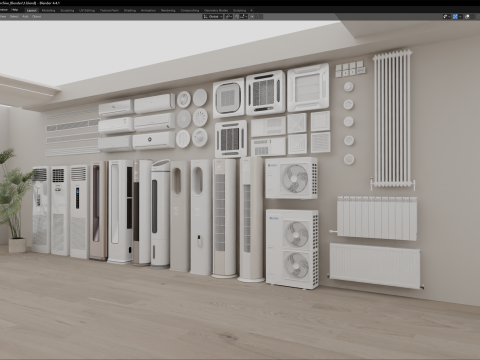Open the pivot point dropdown
Viewport: 480px width, 360px height.
[229, 16]
